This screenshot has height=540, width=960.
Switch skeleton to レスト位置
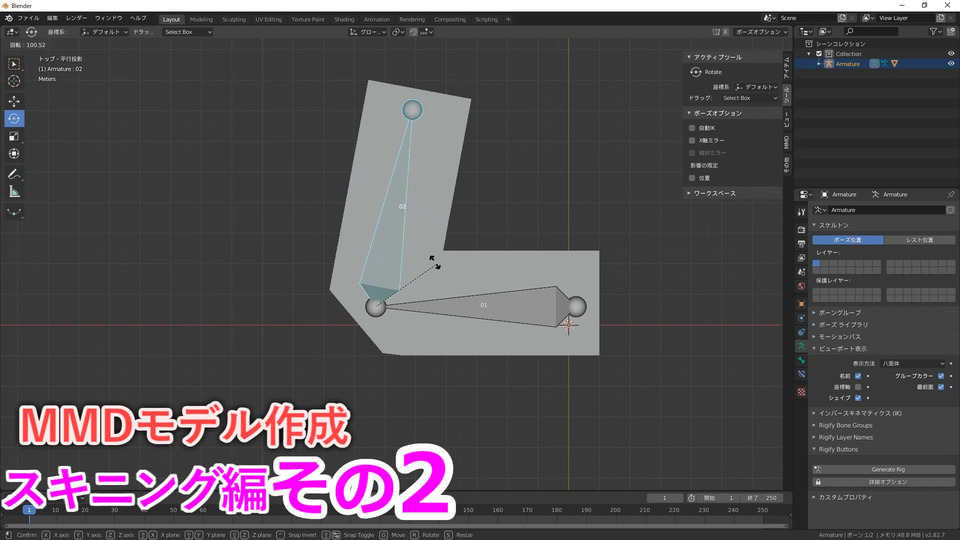[920, 240]
